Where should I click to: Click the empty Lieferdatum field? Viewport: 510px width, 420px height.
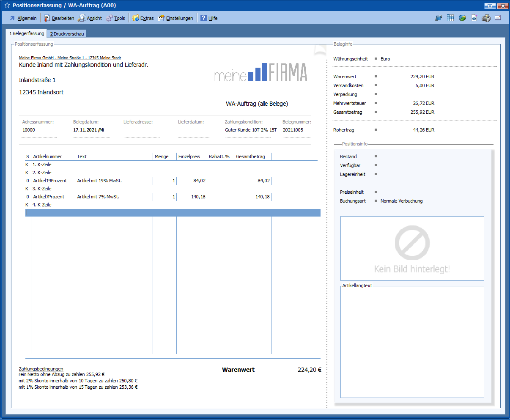coord(194,130)
